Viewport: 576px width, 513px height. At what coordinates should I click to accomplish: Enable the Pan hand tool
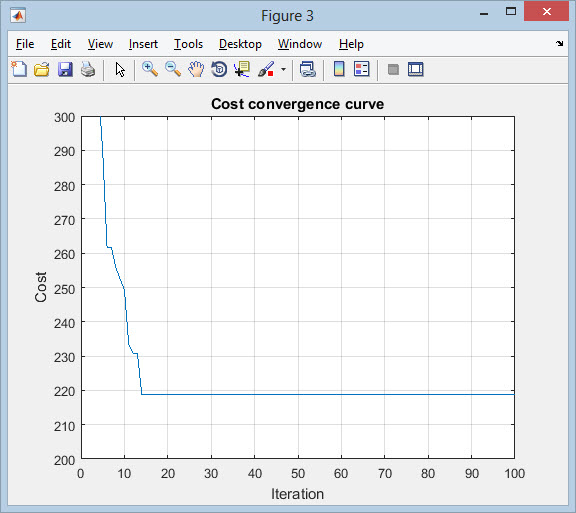pos(196,69)
